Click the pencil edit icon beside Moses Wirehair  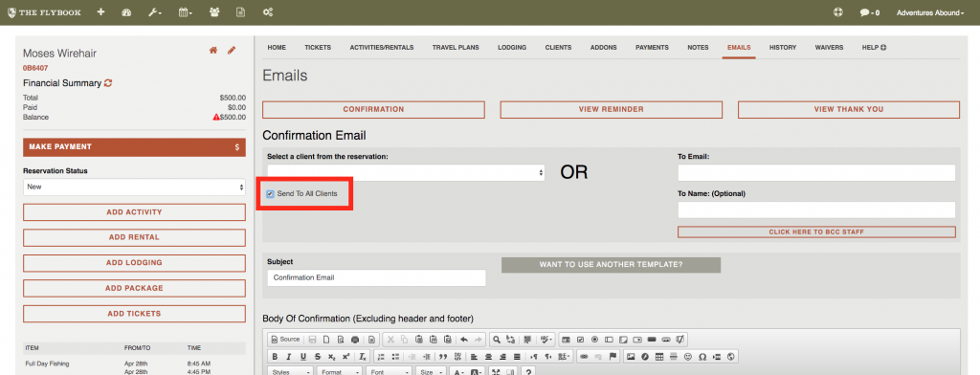232,50
